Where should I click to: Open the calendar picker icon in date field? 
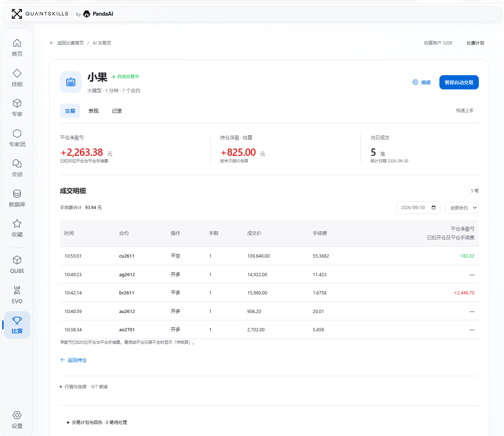coord(434,208)
